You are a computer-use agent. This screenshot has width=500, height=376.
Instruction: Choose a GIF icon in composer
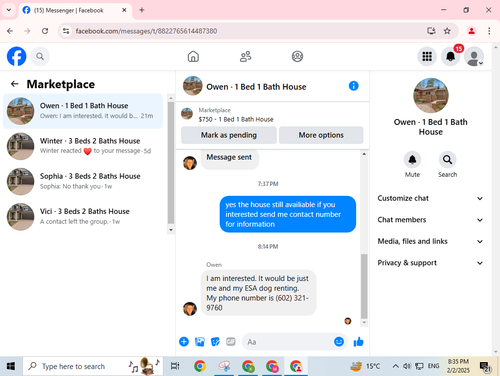[x=231, y=342]
